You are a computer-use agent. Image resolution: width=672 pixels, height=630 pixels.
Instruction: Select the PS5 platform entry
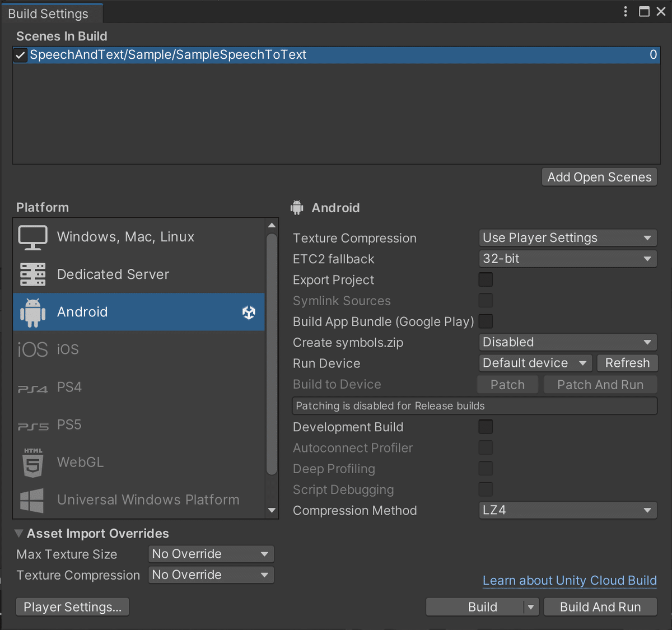click(139, 425)
